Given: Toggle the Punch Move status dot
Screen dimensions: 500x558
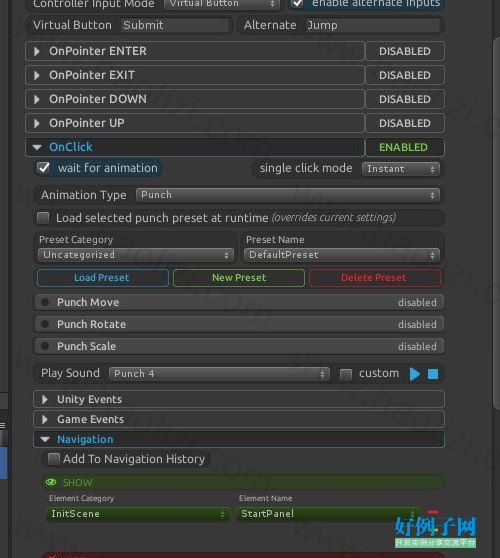Looking at the screenshot, I should 45,302.
